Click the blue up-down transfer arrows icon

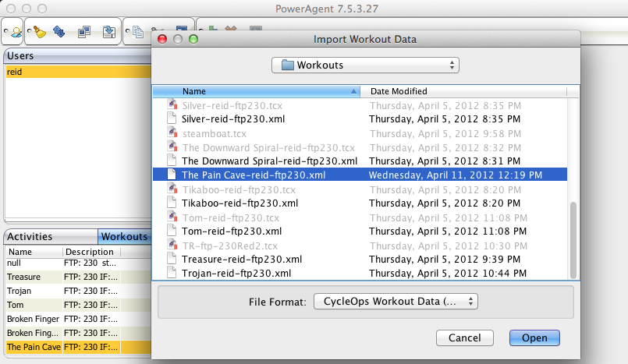(x=59, y=32)
